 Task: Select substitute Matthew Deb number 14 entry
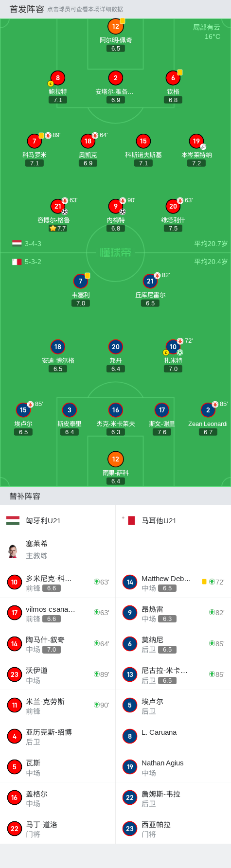tap(173, 583)
